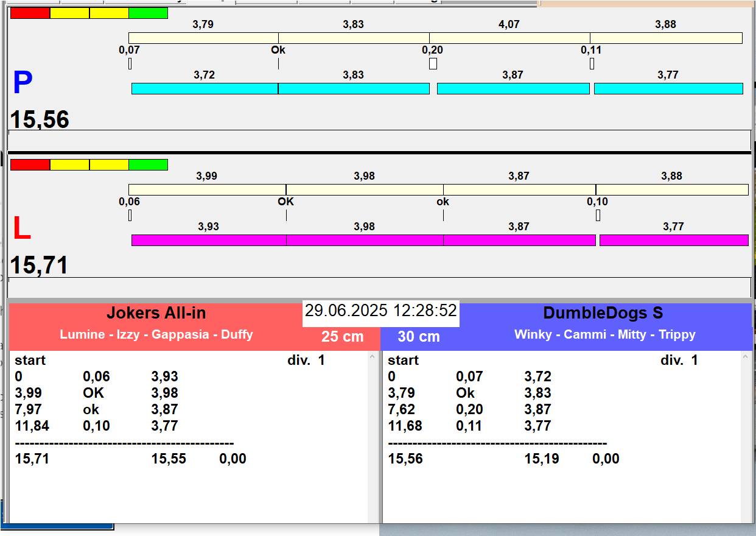Select the 0,10 changeover marker in lane L
The width and height of the screenshot is (756, 536).
pos(598,215)
